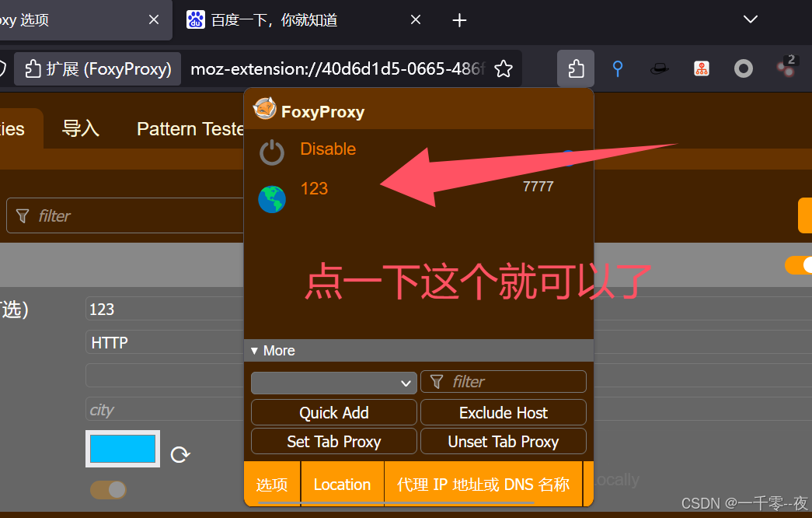The height and width of the screenshot is (518, 812).
Task: Click the Exclude Host button
Action: pos(504,413)
